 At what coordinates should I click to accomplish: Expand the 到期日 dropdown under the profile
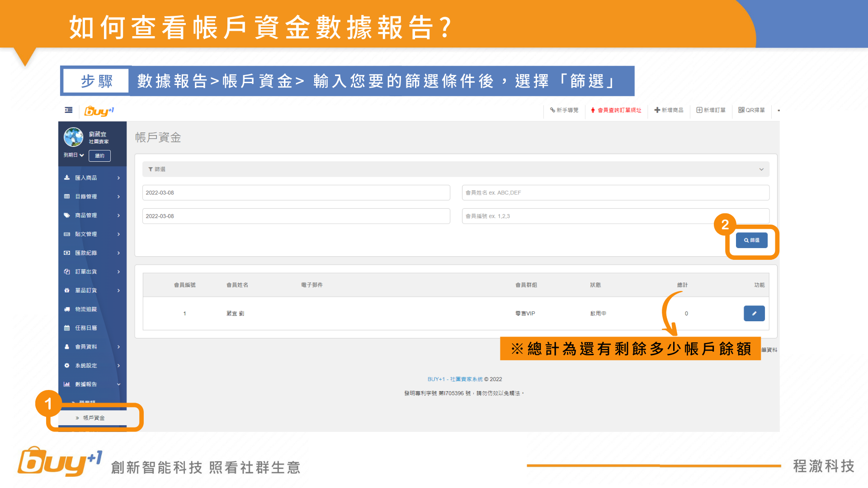(x=74, y=155)
